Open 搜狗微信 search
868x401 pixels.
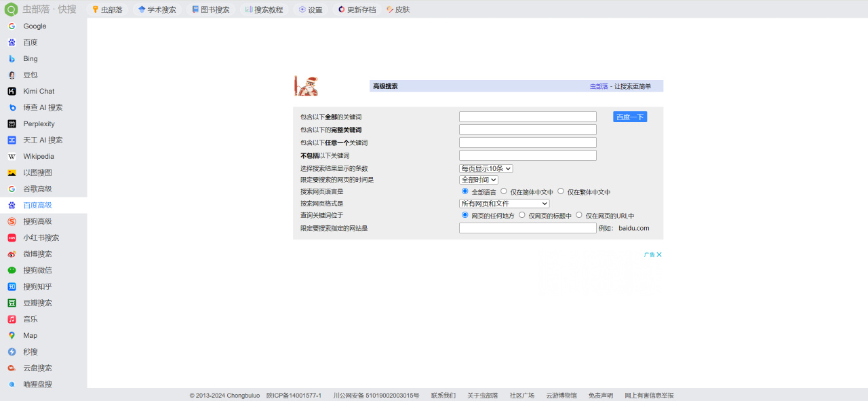[x=43, y=270]
